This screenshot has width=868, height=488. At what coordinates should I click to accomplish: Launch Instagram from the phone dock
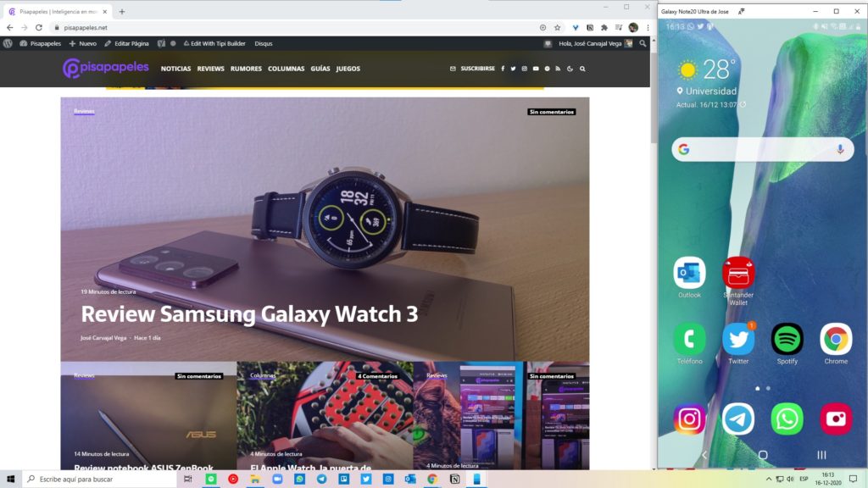pyautogui.click(x=689, y=419)
